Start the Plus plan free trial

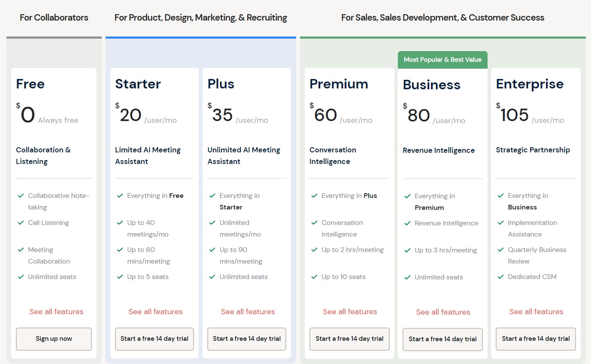pyautogui.click(x=247, y=339)
